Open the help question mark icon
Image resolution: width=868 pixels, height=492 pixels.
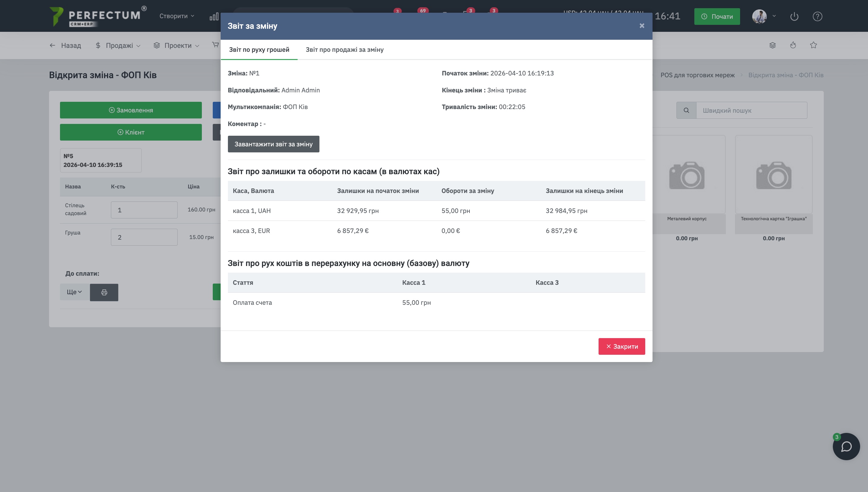click(817, 16)
